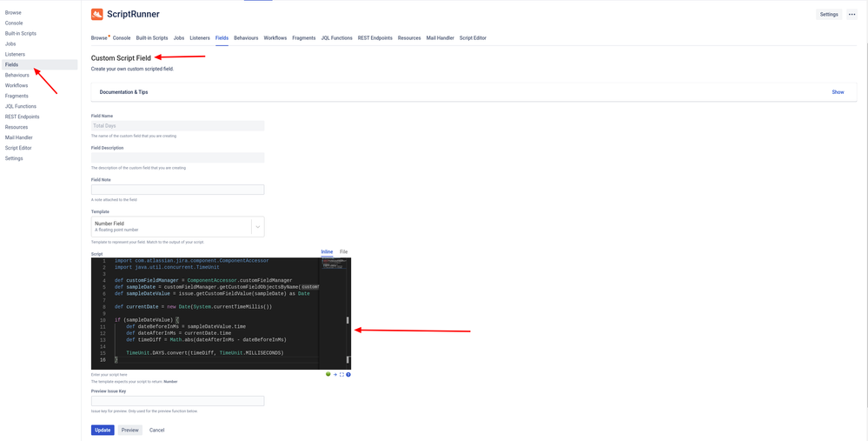Click the Preview button
This screenshot has width=868, height=441.
pos(130,430)
